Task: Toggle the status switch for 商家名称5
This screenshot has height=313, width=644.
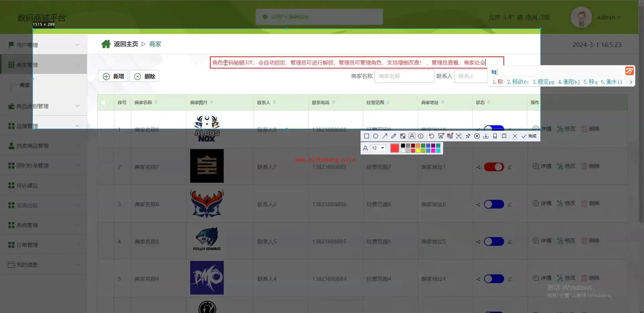Action: (x=494, y=241)
